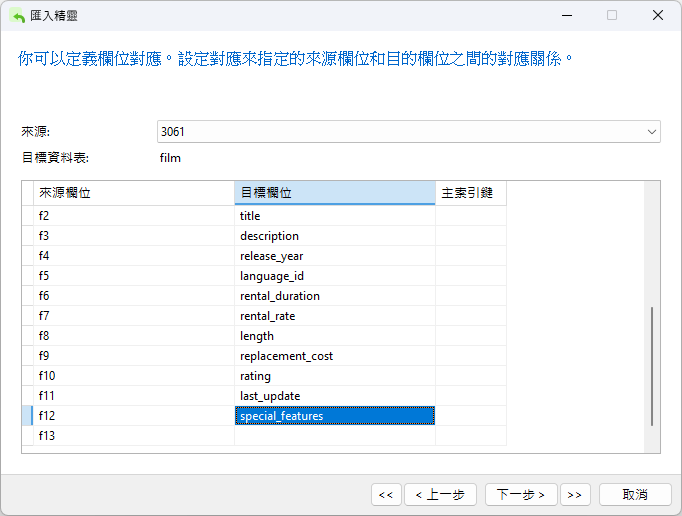Maximize the Import Wizard window

(612, 15)
